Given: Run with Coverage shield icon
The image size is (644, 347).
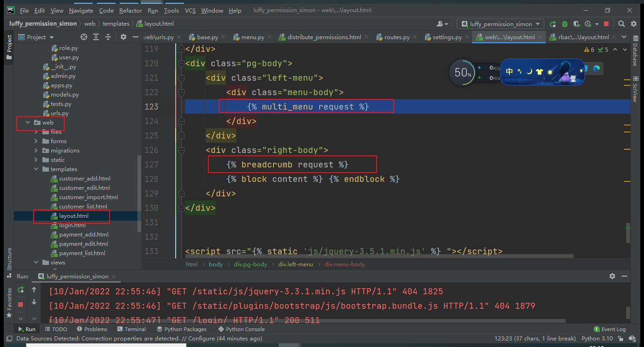Looking at the screenshot, I should click(x=576, y=24).
